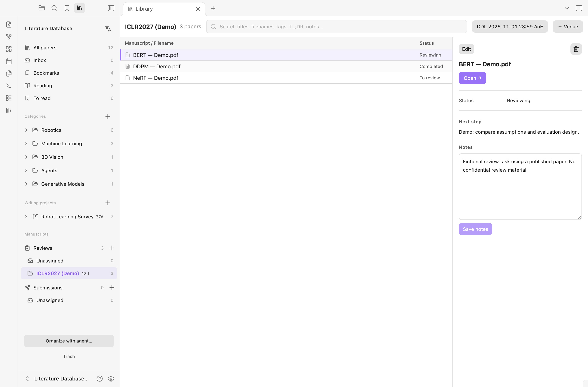Select the Reviews manuscripts section
Screen dimensions: 588x387
(x=64, y=248)
